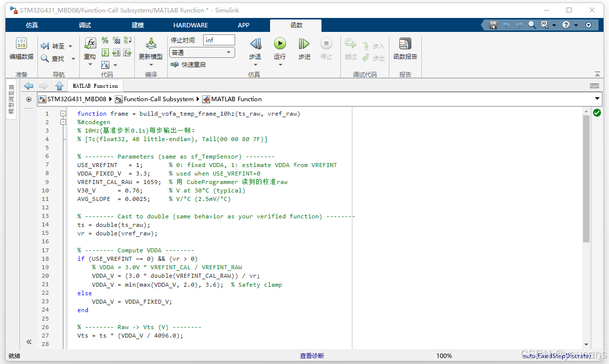609x364 pixels.
Task: Click the 步入 (Step In) icon
Action: (x=366, y=46)
